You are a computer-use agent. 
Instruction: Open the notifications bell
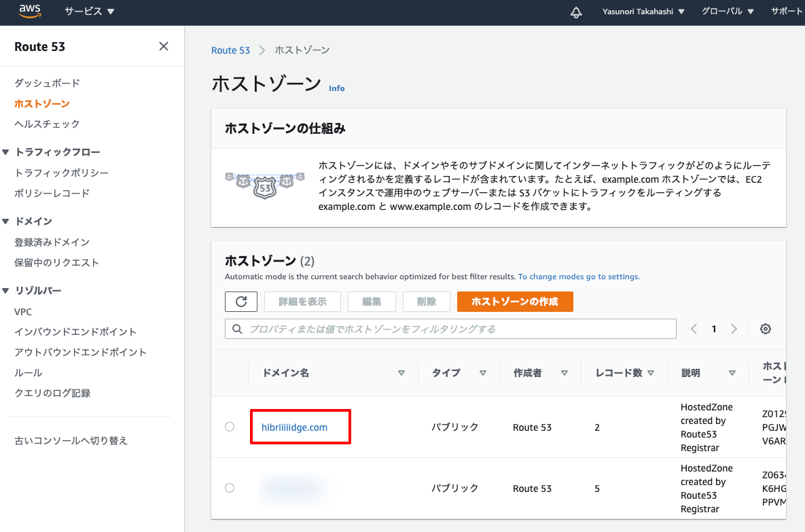click(575, 12)
